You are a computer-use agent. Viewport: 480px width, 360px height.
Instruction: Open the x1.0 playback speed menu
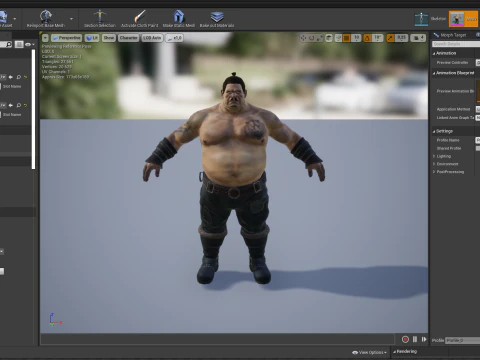point(174,38)
